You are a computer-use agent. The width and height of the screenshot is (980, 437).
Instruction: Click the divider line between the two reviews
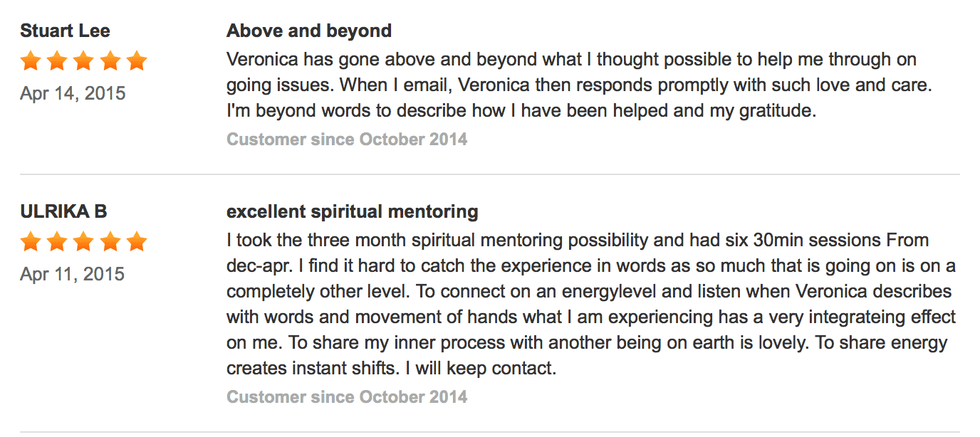(x=490, y=174)
